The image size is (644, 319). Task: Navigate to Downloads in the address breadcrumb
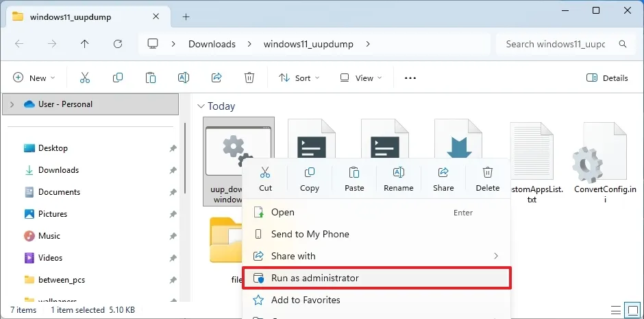click(x=212, y=44)
